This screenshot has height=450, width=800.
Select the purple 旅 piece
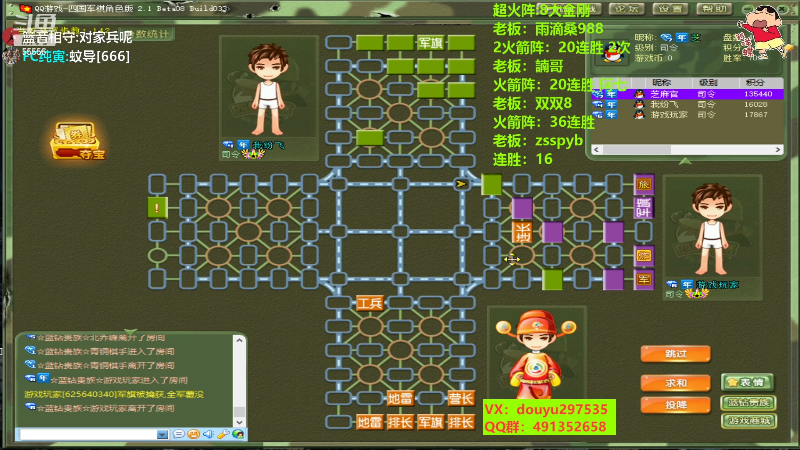coord(644,184)
